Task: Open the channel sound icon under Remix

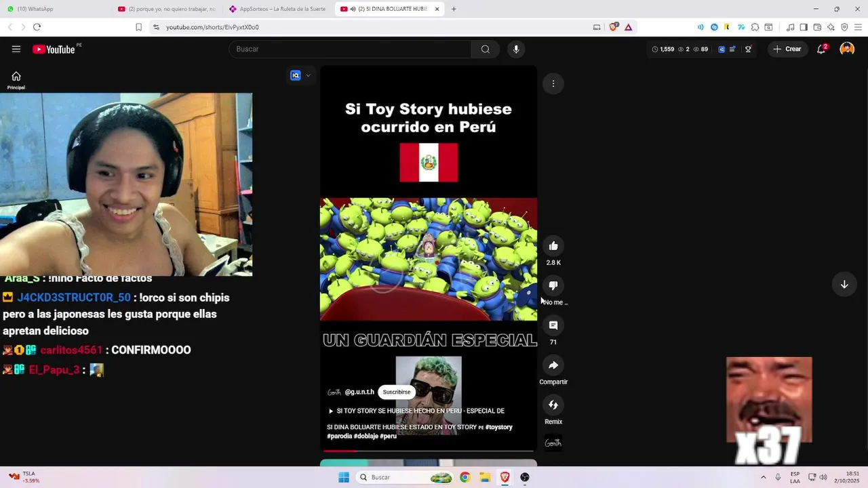Action: tap(553, 443)
